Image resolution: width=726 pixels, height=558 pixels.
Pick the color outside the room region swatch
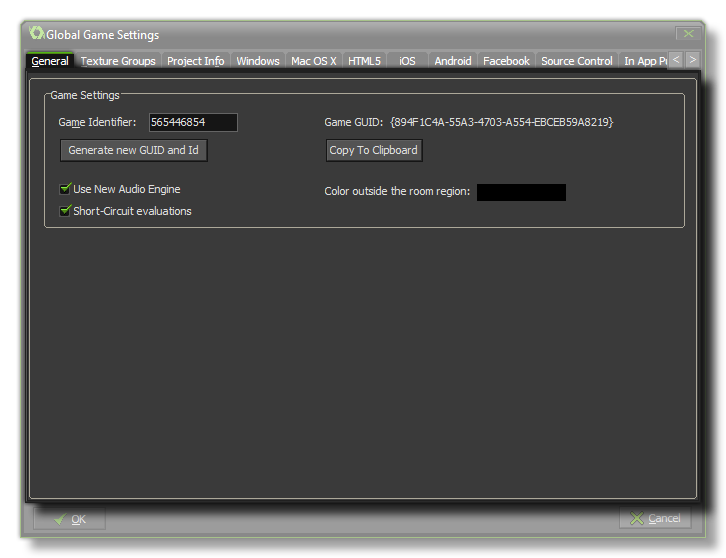(x=521, y=192)
